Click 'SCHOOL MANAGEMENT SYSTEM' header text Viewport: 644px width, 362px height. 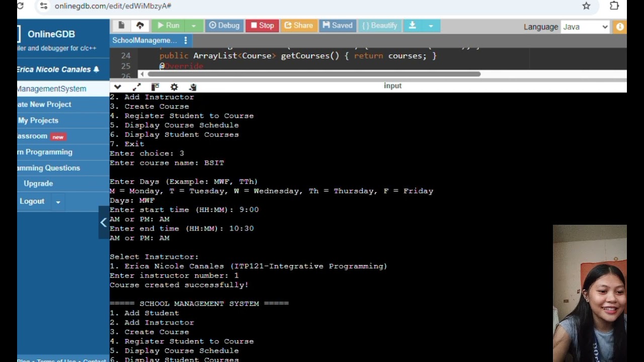point(199,304)
